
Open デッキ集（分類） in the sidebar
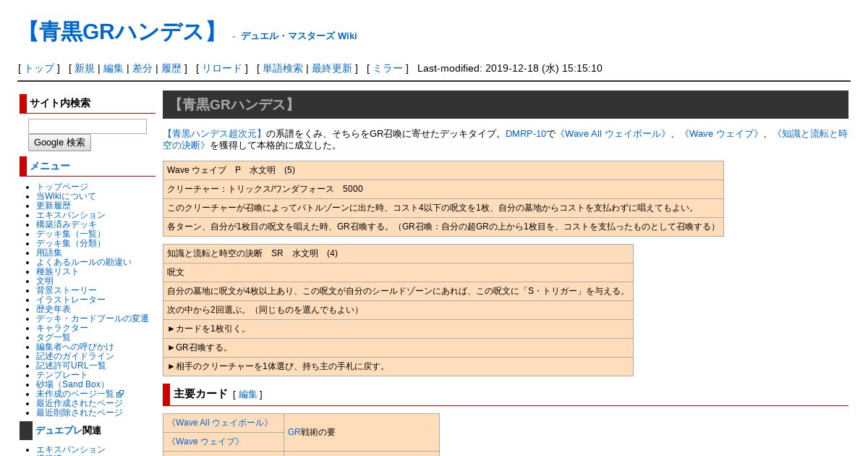click(71, 243)
